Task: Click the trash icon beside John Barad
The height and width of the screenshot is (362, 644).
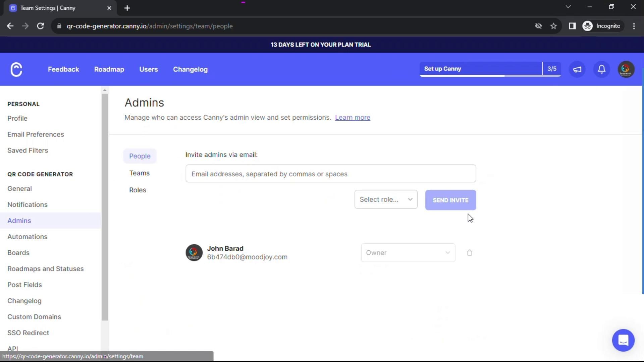Action: (x=469, y=253)
